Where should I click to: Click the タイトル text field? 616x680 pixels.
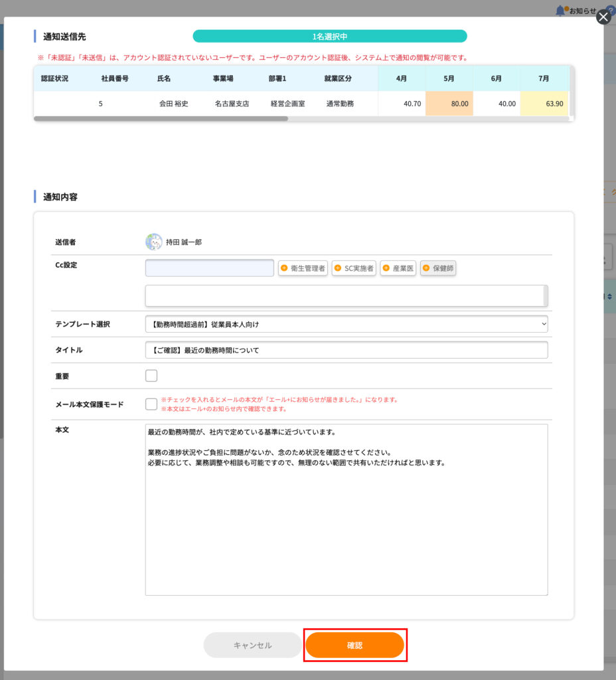pyautogui.click(x=346, y=350)
